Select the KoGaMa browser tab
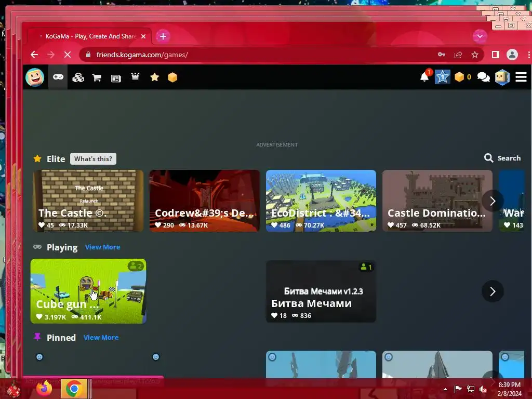Image resolution: width=532 pixels, height=399 pixels. (90, 36)
